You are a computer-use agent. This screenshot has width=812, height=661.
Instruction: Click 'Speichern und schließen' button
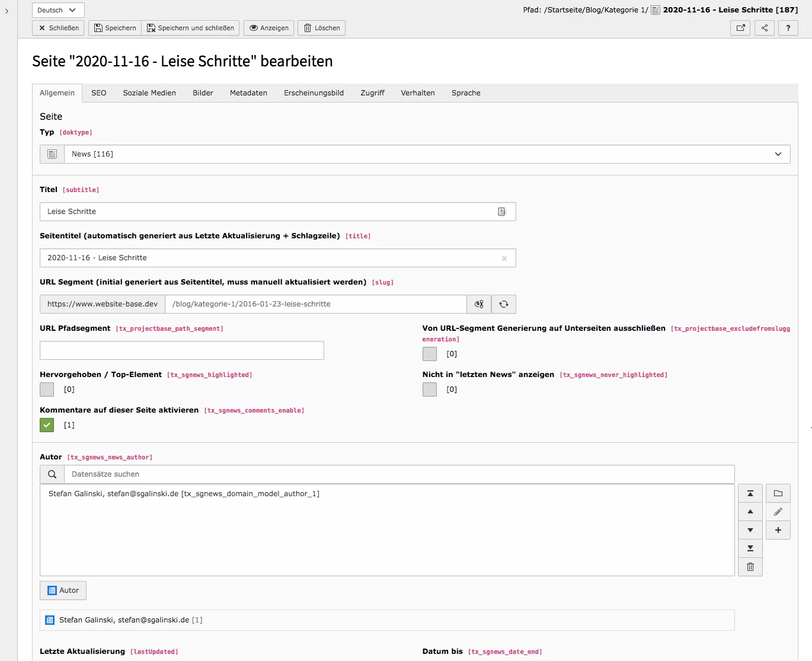(190, 28)
